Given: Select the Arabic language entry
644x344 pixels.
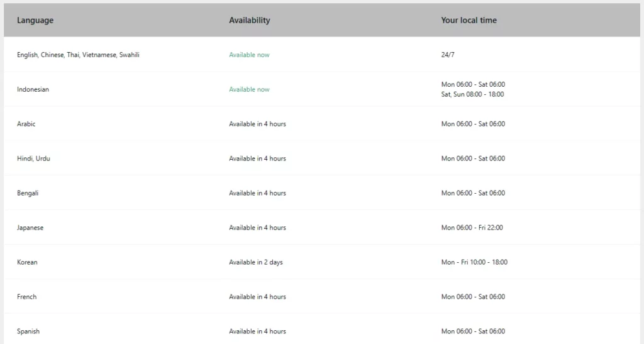Looking at the screenshot, I should (26, 124).
